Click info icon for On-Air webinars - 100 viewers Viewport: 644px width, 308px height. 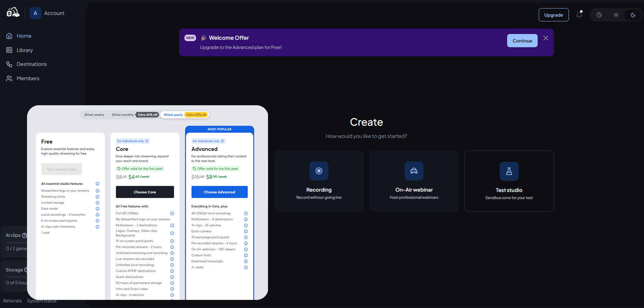(x=246, y=249)
